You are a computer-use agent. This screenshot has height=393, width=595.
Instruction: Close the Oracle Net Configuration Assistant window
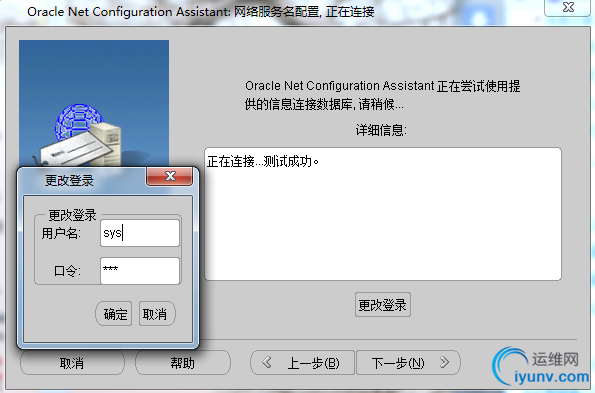click(568, 7)
